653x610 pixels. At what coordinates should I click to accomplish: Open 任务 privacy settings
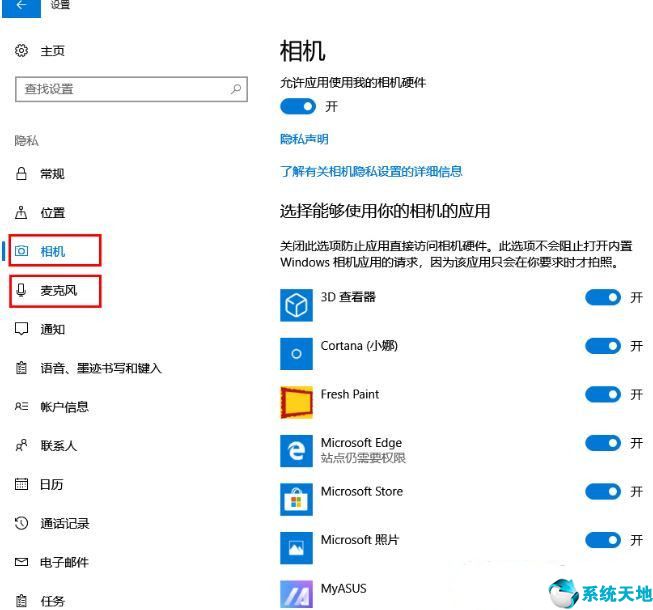tap(52, 601)
